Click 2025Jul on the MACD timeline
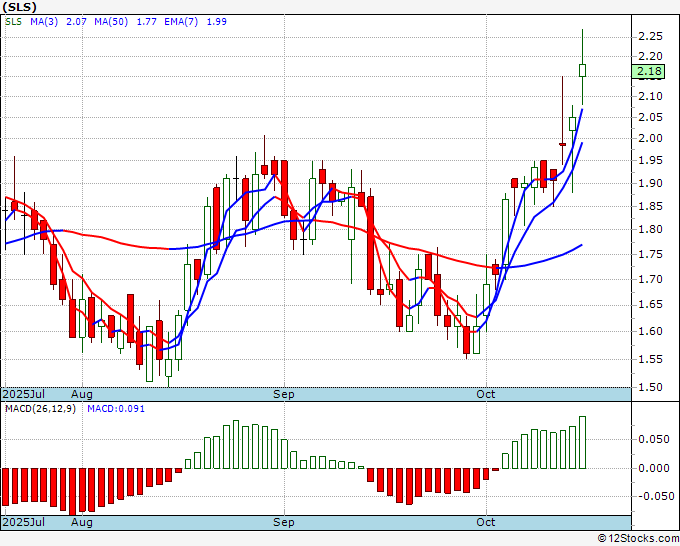The height and width of the screenshot is (546, 680). tap(23, 522)
